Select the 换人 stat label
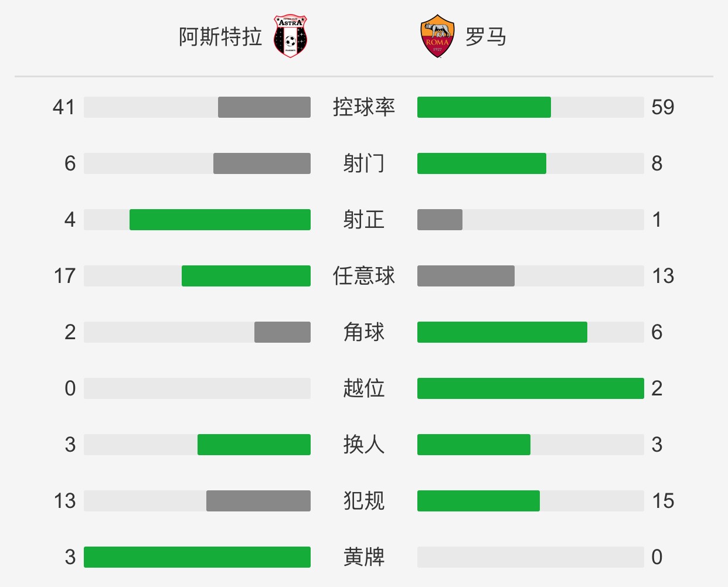The image size is (728, 587). [x=364, y=445]
